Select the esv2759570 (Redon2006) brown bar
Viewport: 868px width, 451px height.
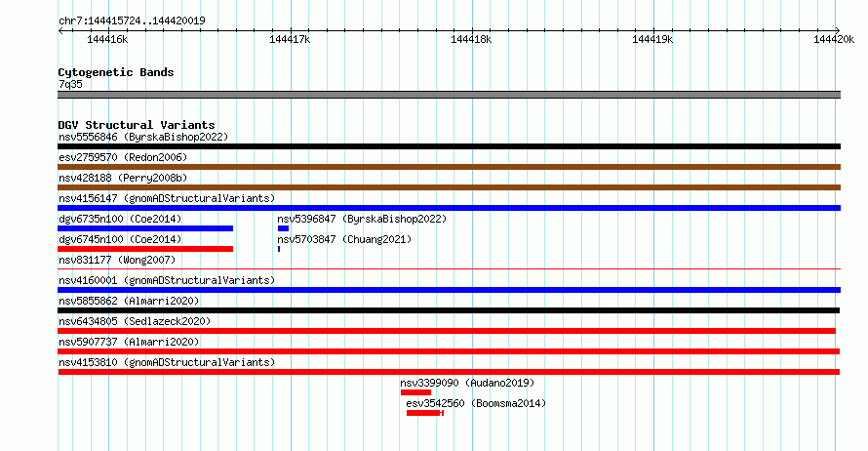coord(449,167)
